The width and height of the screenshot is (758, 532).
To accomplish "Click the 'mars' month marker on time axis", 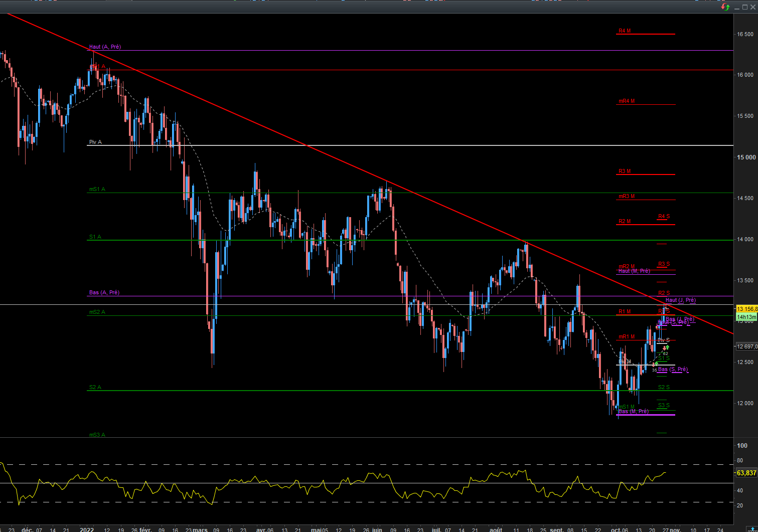I will point(200,529).
